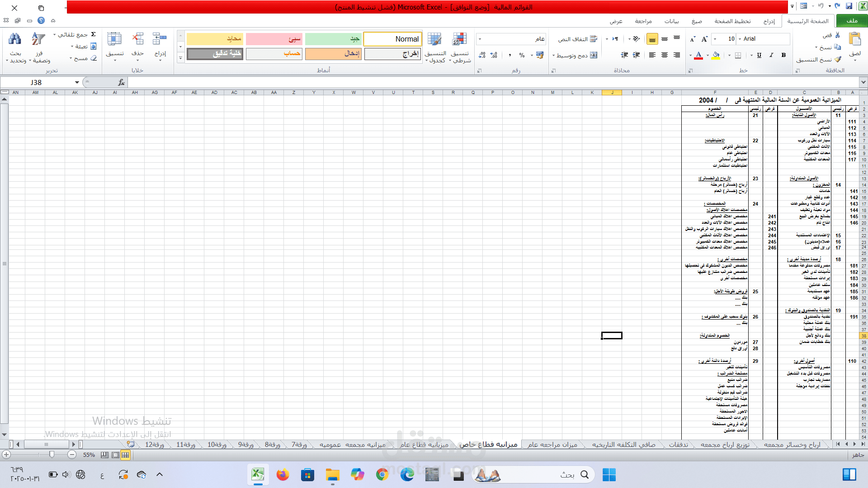This screenshot has width=868, height=488.
Task: Open the Arial font name dropdown
Action: click(x=740, y=39)
